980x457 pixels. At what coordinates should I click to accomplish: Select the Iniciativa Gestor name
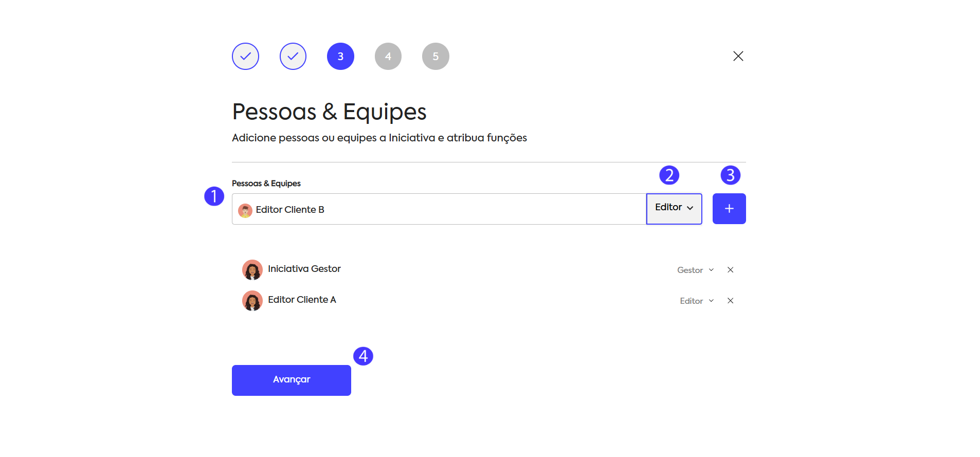[304, 269]
